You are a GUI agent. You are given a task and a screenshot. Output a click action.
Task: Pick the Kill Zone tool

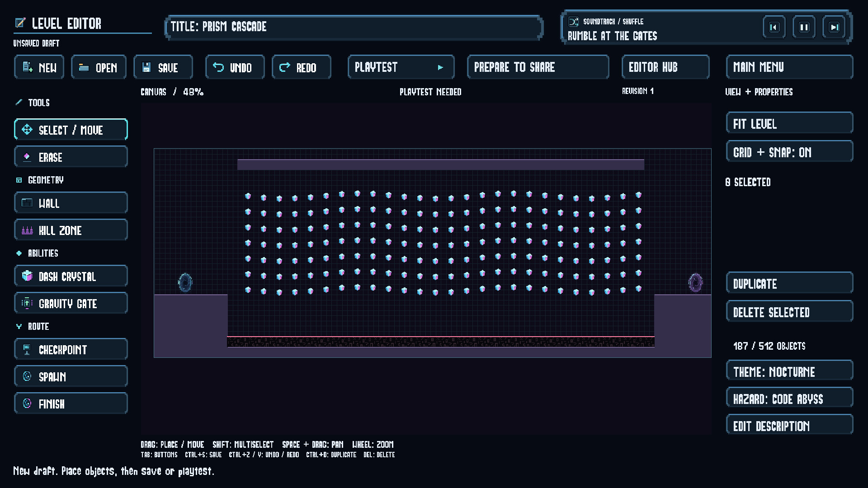click(x=71, y=230)
